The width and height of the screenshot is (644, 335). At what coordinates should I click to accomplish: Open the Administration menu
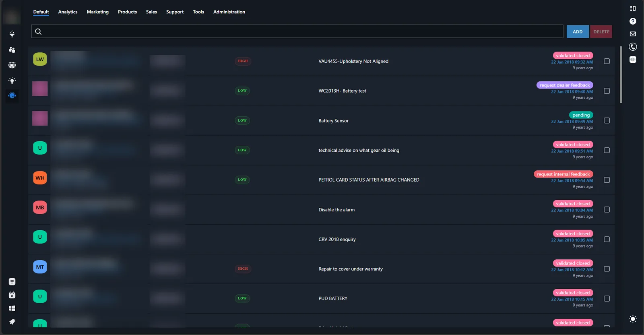229,12
